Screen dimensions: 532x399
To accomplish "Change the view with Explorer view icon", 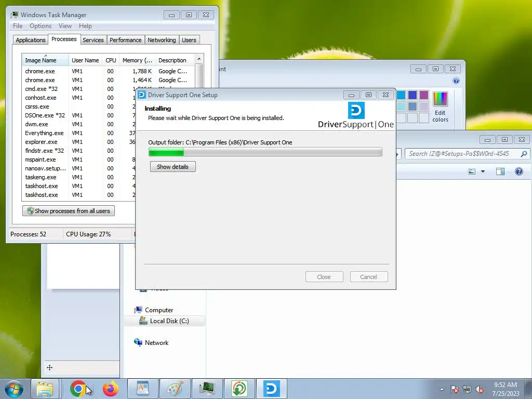I will click(x=472, y=171).
